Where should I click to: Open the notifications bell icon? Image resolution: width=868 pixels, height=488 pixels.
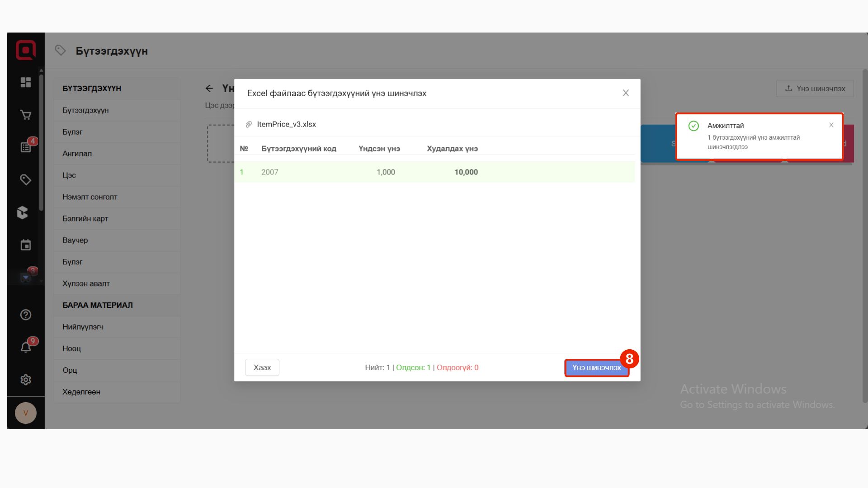[26, 347]
